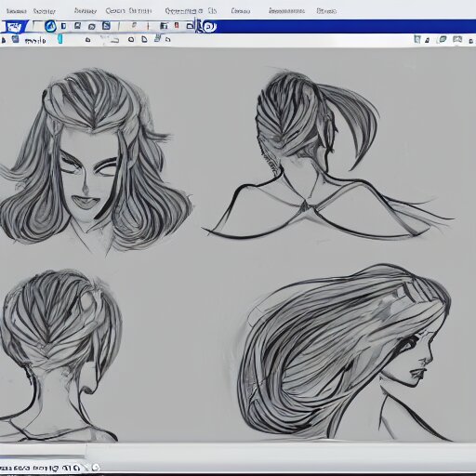Click the green layered-sheets icon in the toolbar
This screenshot has height=476, width=476.
pos(443,39)
